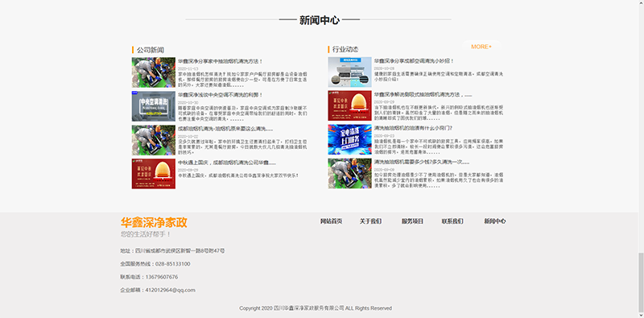
Task: Click summary starting 随着家庭中央空调的快速普及
Action: click(x=242, y=113)
